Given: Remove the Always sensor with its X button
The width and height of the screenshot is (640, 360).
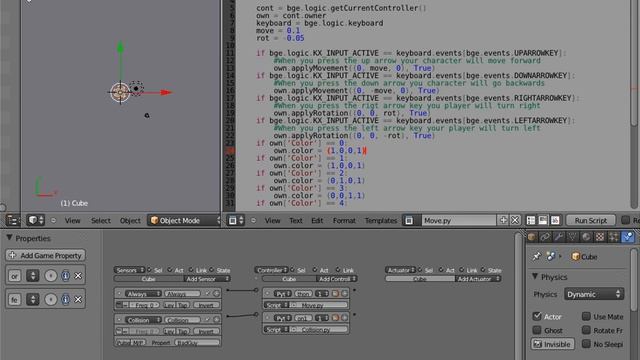Looking at the screenshot, I should point(216,293).
